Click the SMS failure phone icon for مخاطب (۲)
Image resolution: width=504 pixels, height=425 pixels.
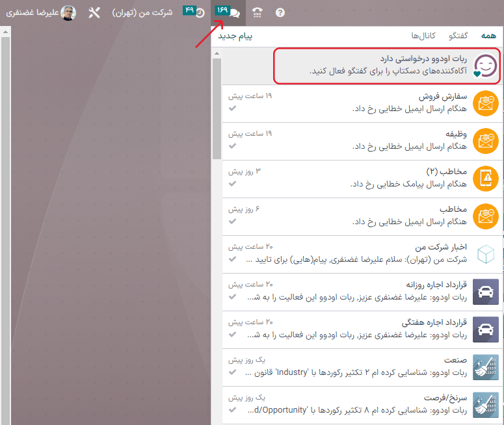(x=486, y=179)
